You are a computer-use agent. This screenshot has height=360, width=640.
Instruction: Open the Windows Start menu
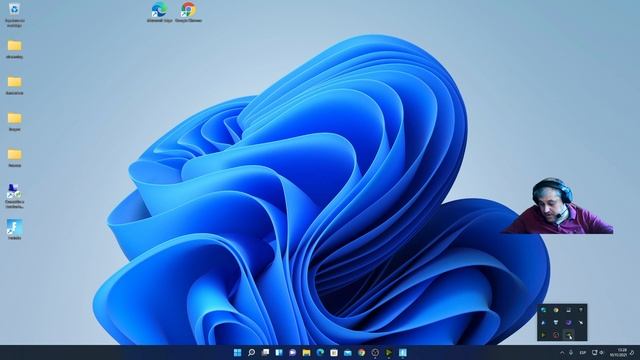pos(237,352)
